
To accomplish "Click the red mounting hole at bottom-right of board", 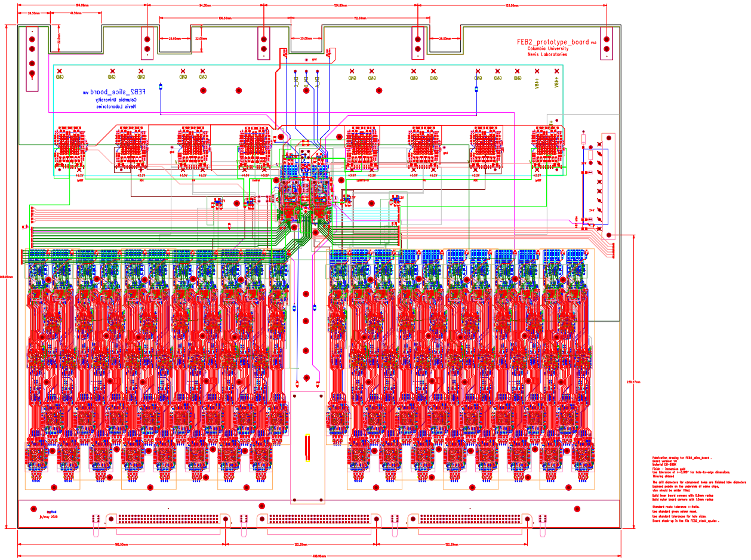I will 577,509.
